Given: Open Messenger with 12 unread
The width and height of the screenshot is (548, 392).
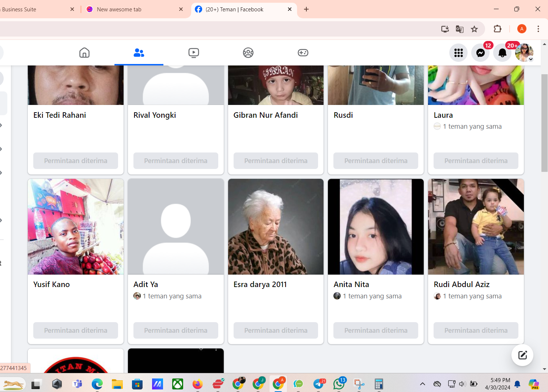Looking at the screenshot, I should [x=480, y=53].
